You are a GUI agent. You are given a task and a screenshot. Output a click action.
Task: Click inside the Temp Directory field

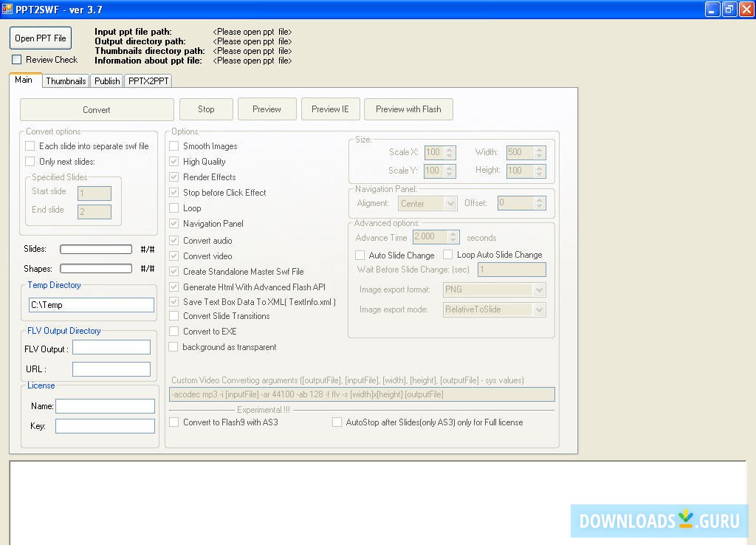(90, 304)
